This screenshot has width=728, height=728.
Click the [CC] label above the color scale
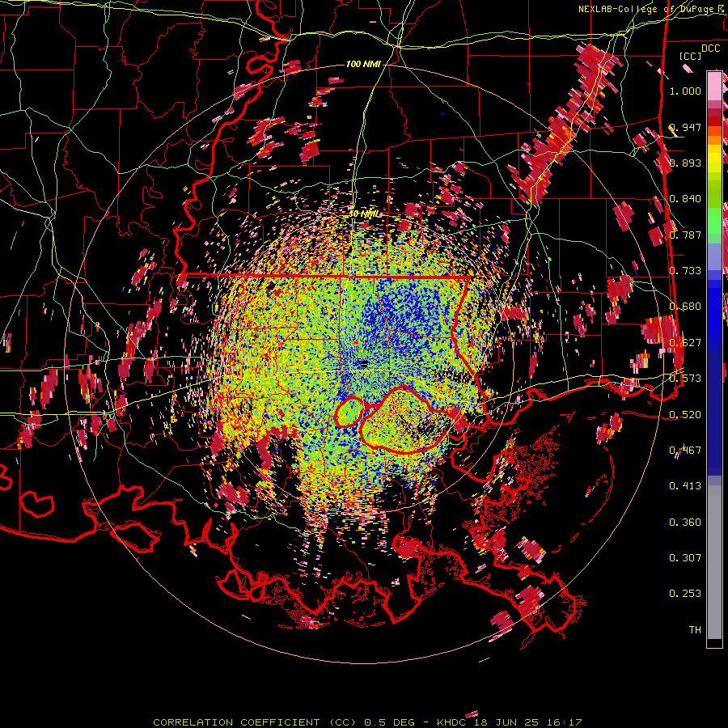coord(691,56)
